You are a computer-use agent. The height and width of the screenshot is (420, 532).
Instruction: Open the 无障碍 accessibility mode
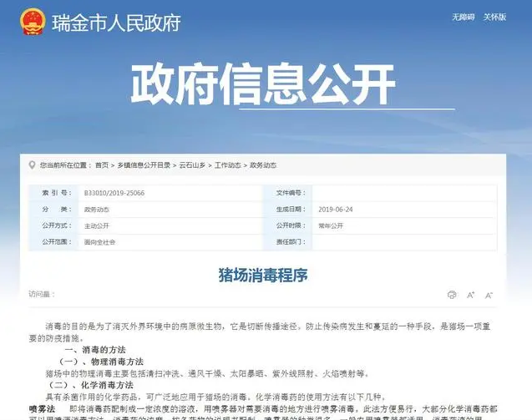(464, 17)
